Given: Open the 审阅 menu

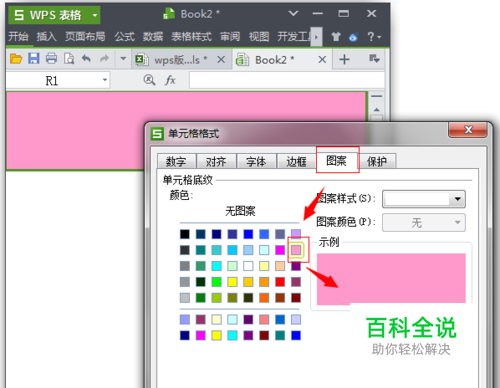Looking at the screenshot, I should (230, 36).
